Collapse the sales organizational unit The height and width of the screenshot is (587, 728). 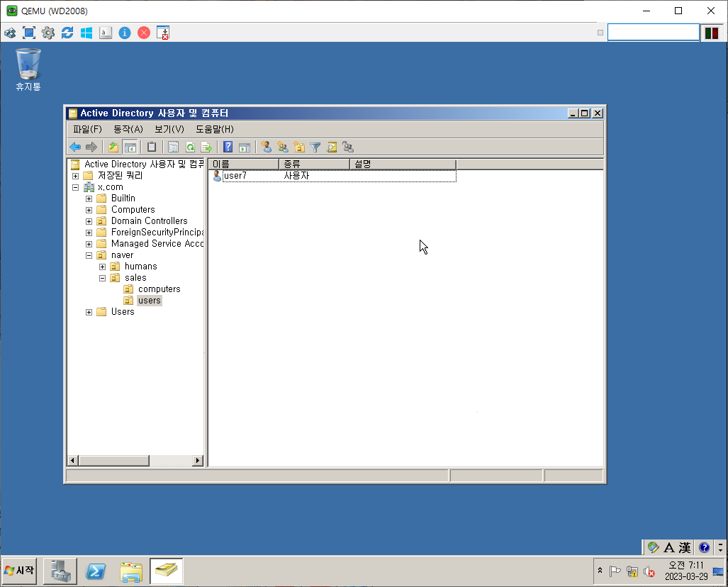(102, 278)
